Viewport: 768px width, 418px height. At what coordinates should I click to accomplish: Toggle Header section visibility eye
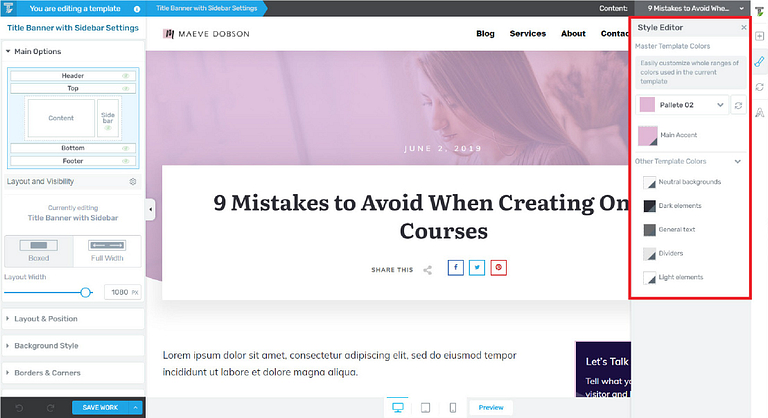tap(125, 76)
